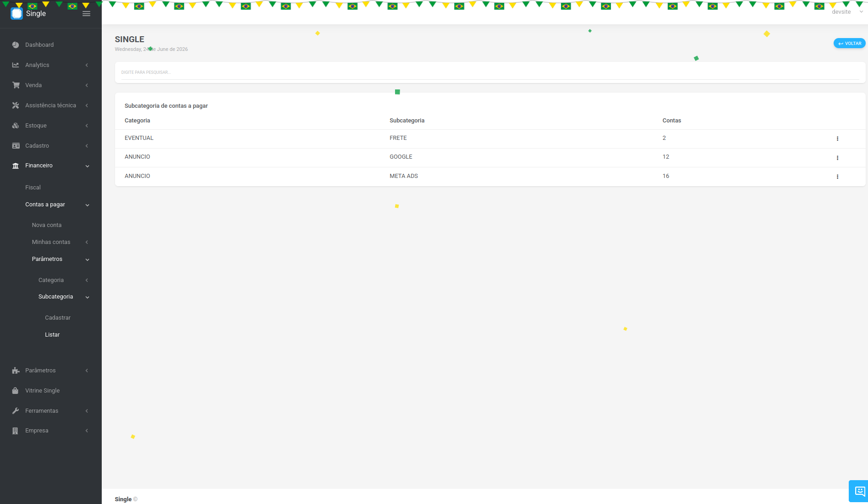Viewport: 868px width, 504px height.
Task: Open the bottom Parâmetros menu item
Action: click(x=40, y=371)
